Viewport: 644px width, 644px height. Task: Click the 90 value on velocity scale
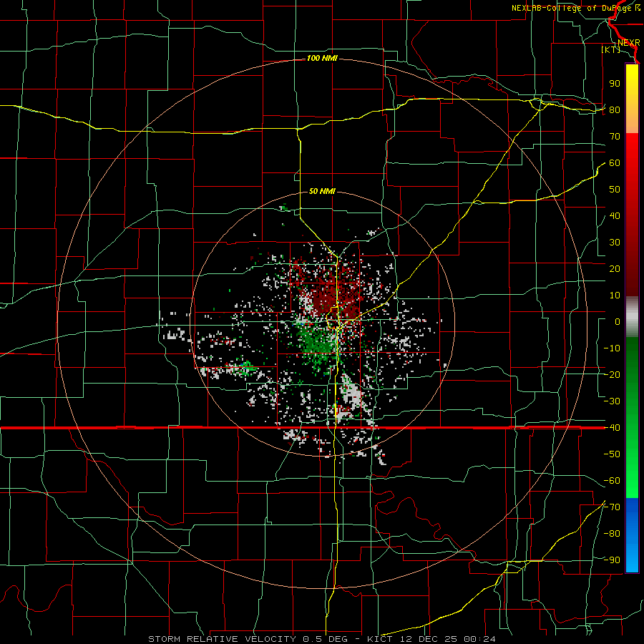coord(615,84)
